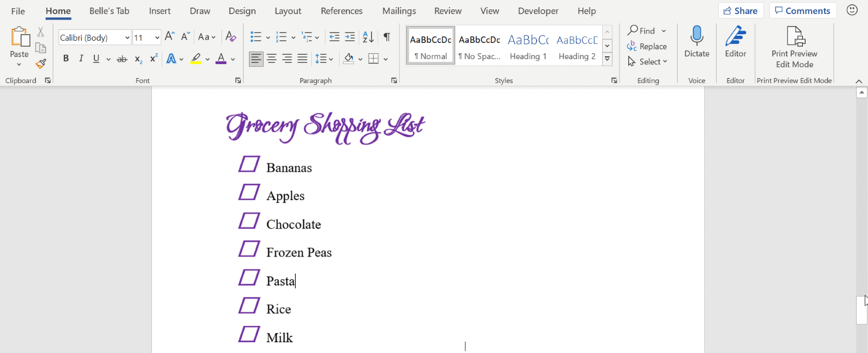The image size is (868, 353).
Task: Tick the Chocolate checkbox
Action: pyautogui.click(x=249, y=221)
